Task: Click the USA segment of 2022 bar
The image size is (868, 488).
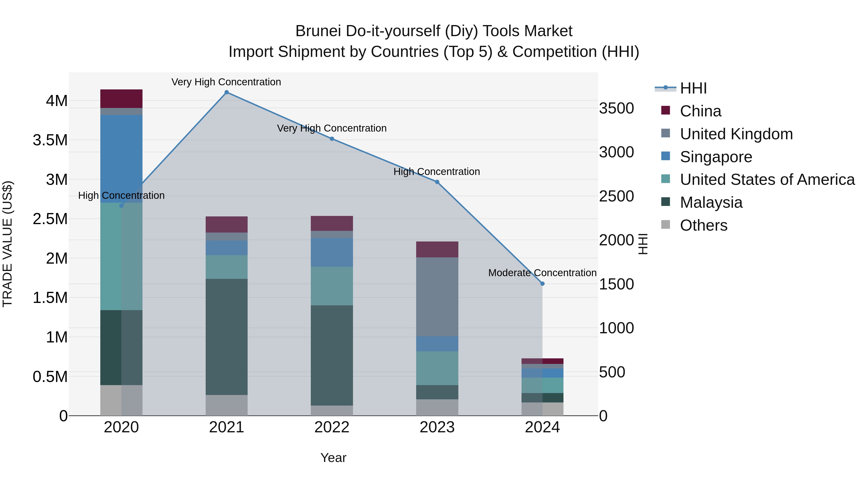Action: (x=332, y=286)
